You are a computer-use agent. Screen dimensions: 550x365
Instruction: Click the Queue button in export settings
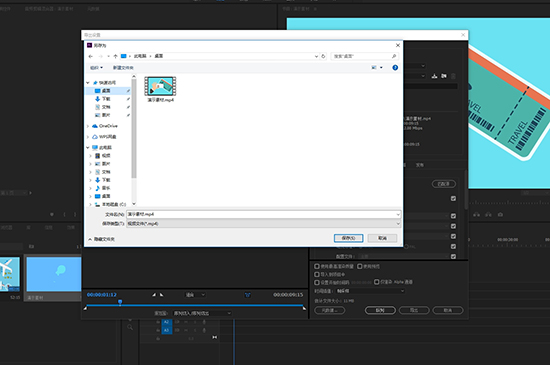(x=380, y=310)
